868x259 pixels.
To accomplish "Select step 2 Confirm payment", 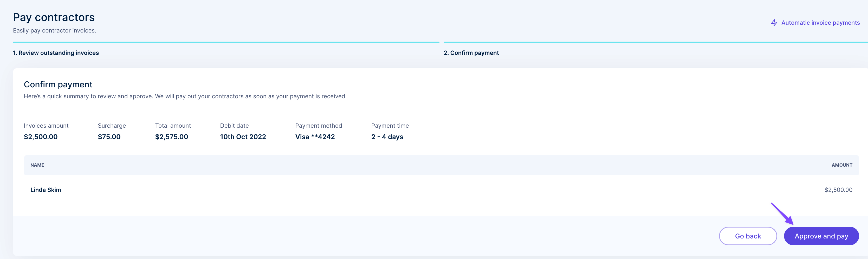I will point(471,53).
